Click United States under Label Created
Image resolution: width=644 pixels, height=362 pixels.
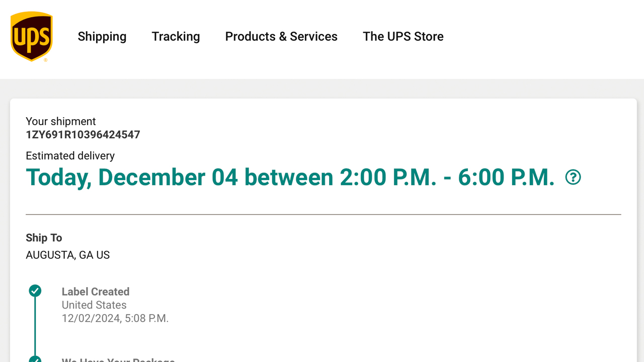point(94,305)
